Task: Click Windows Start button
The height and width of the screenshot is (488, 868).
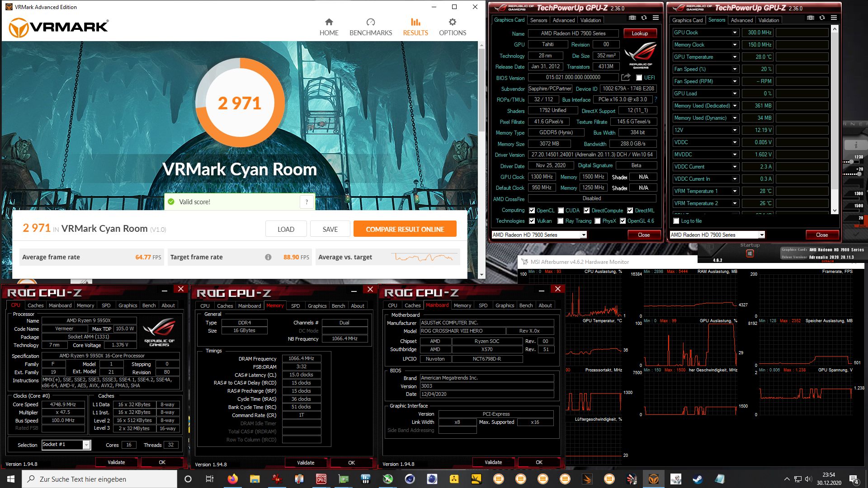Action: click(x=11, y=479)
